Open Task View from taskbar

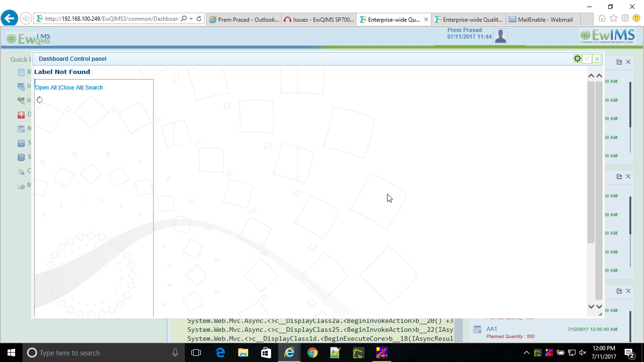[196, 353]
